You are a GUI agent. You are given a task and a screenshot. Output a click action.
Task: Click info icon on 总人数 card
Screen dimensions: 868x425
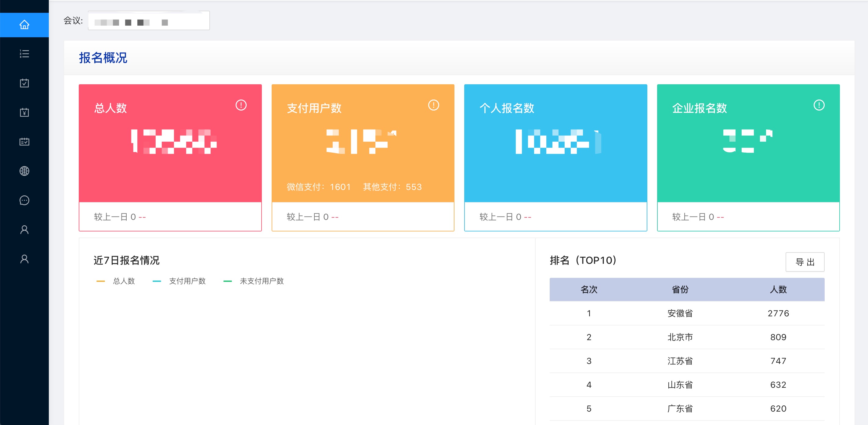pos(241,105)
